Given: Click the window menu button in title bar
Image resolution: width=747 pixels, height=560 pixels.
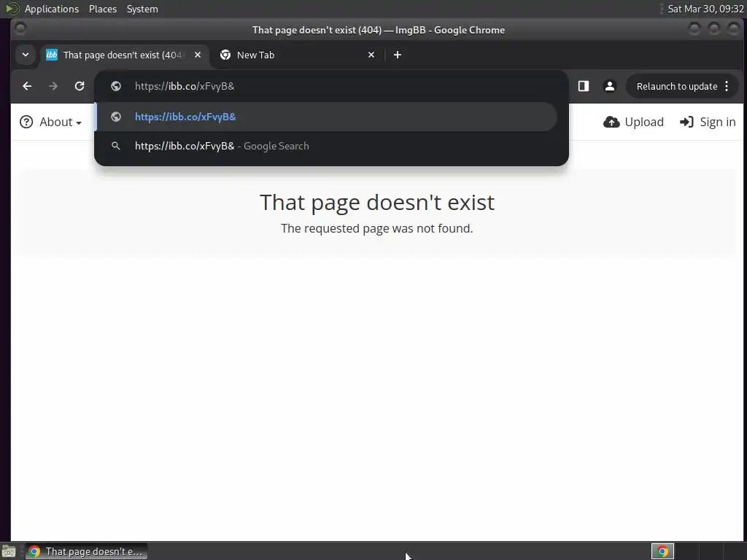Looking at the screenshot, I should [20, 29].
